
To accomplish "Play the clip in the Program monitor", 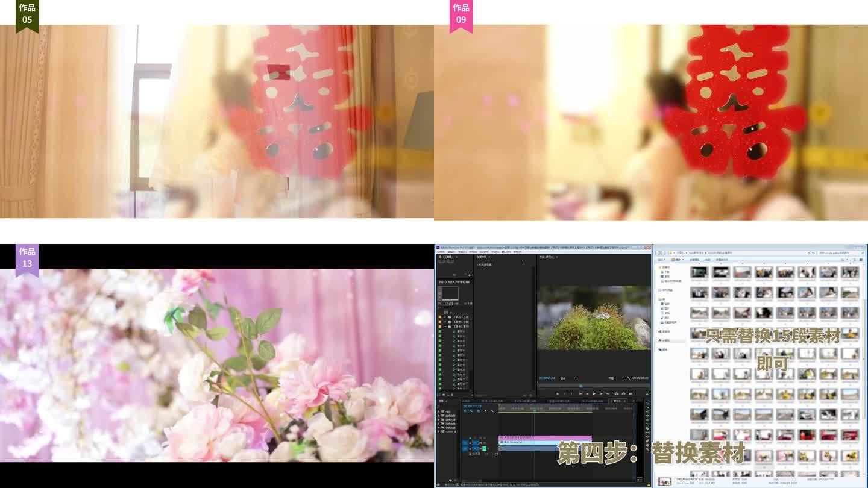I will coord(594,394).
